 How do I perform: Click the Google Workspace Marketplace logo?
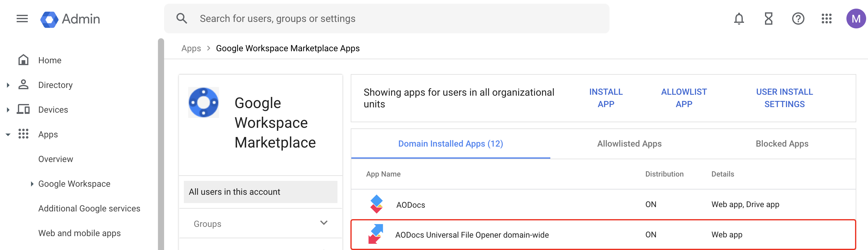pos(204,102)
